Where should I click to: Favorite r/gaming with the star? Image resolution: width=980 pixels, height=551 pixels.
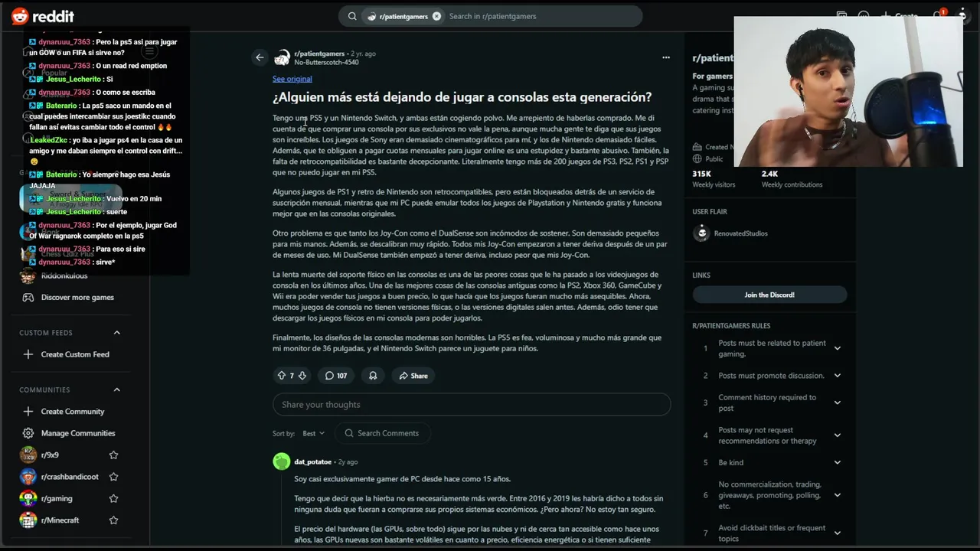click(113, 498)
